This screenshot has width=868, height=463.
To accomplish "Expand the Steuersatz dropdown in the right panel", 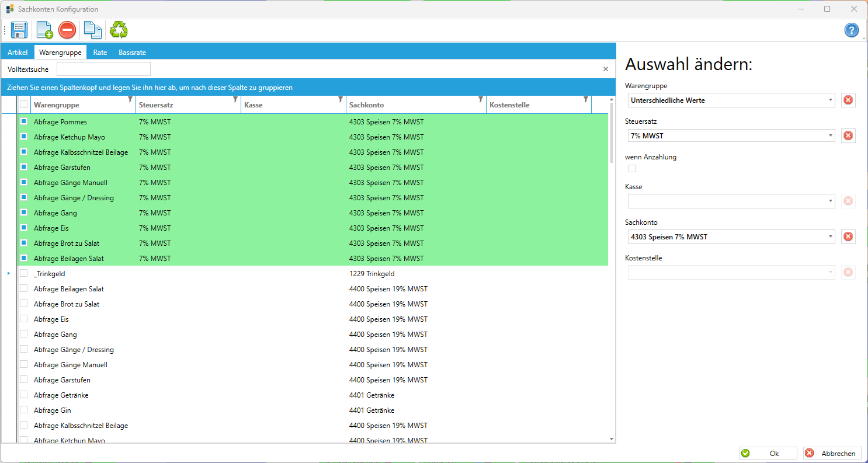I will click(831, 135).
